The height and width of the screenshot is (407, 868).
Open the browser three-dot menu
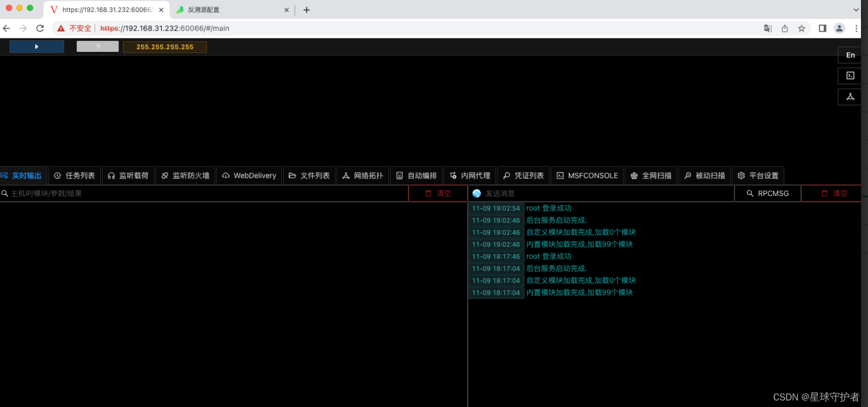[856, 28]
